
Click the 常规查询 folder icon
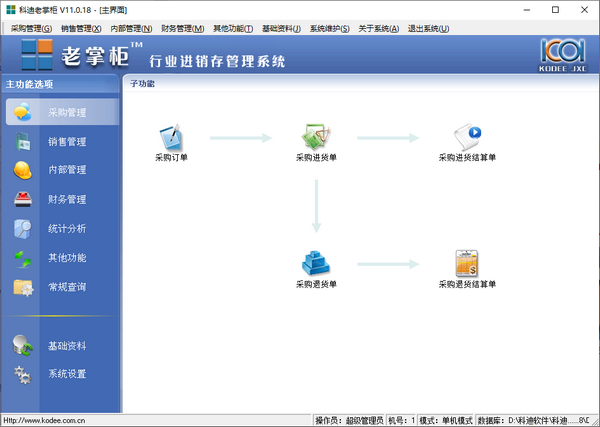coord(23,288)
